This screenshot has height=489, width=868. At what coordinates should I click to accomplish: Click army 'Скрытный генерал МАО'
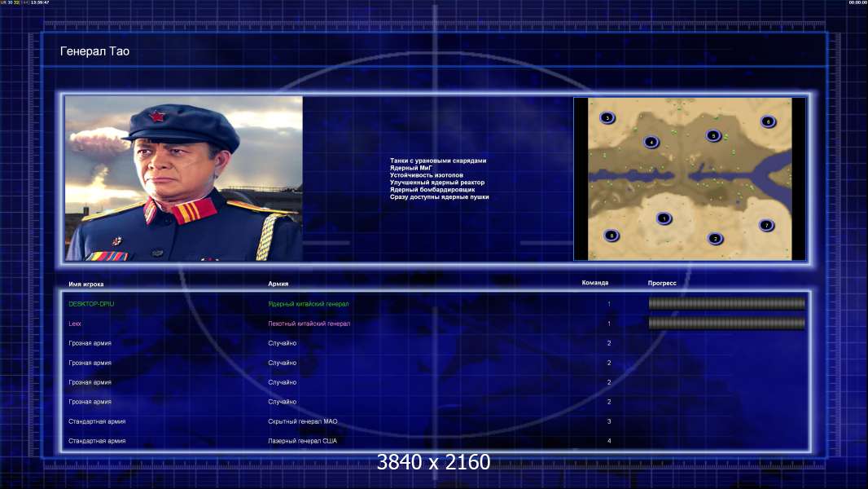[303, 421]
